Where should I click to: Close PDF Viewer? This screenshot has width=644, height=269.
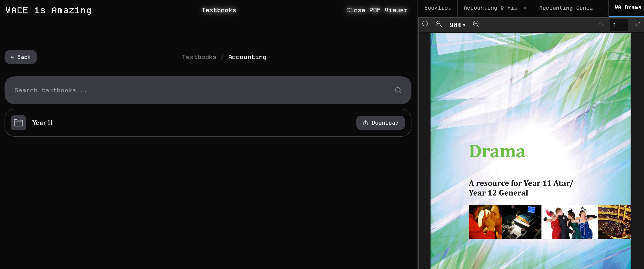click(x=377, y=10)
